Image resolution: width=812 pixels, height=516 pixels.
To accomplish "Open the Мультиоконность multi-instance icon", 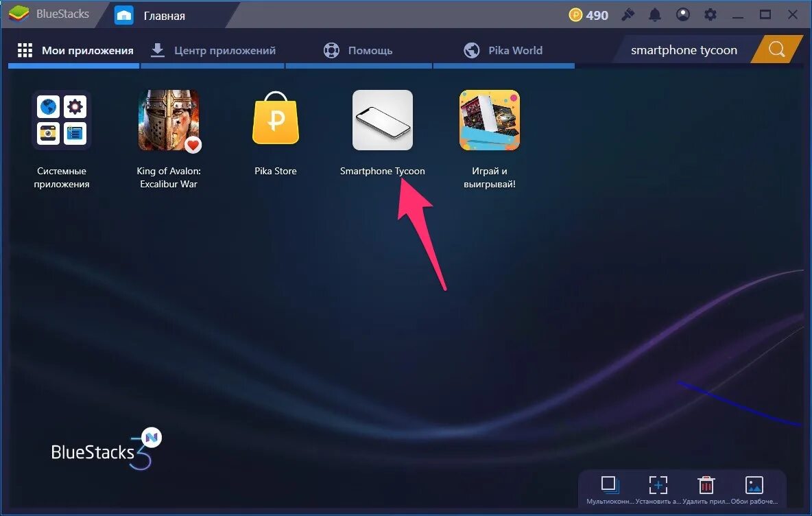I will [610, 485].
